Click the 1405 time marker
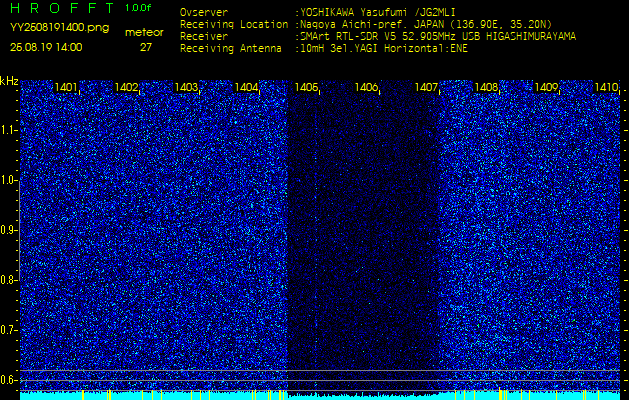Screen dimensions: 629x400 click(306, 87)
